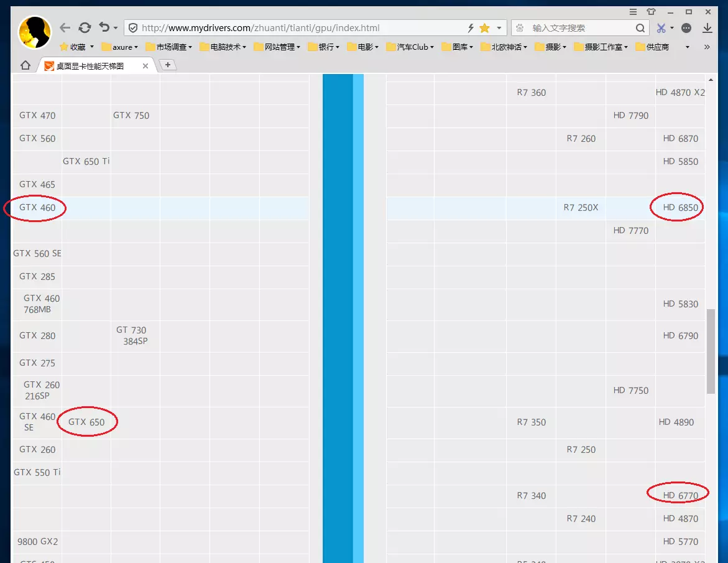728x563 pixels.
Task: Click the R7 360 cell
Action: click(x=532, y=93)
